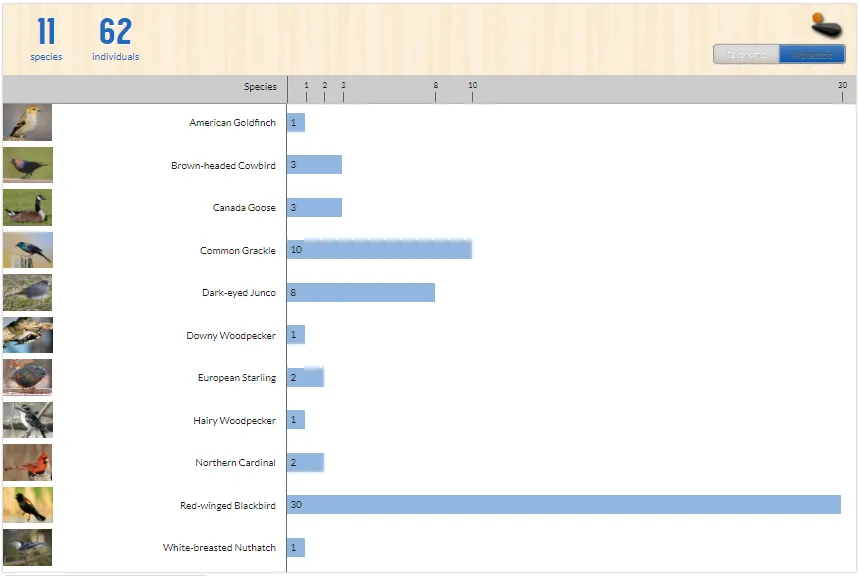
Task: Open the Brown-headed Cowbird photo thumbnail
Action: click(27, 164)
